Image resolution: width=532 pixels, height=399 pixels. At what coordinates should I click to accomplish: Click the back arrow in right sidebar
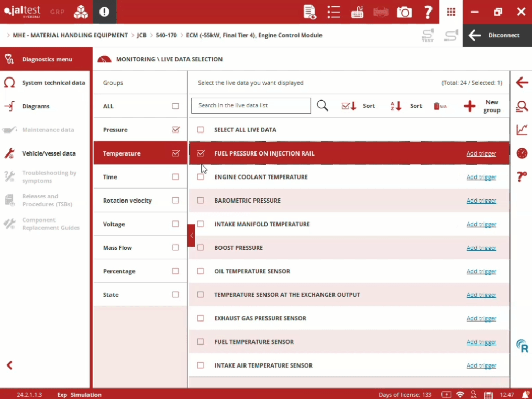[x=522, y=83]
